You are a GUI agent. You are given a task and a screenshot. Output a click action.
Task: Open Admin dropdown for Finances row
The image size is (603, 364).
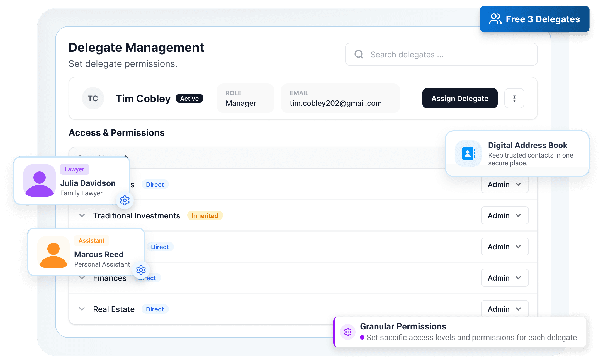tap(505, 278)
